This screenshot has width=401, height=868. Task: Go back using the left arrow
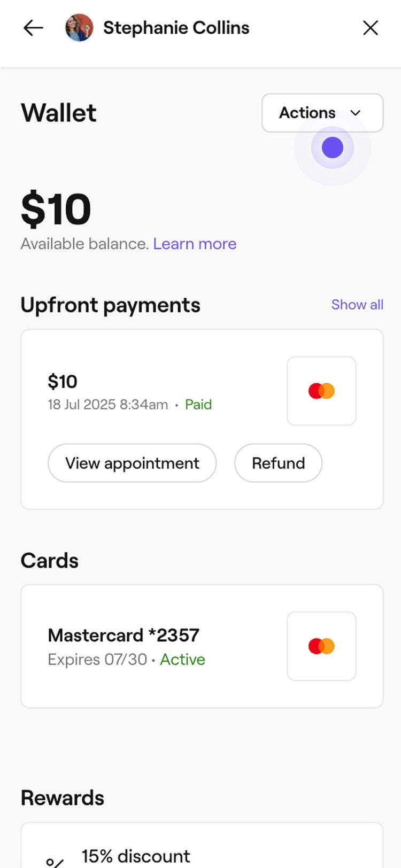(x=33, y=28)
